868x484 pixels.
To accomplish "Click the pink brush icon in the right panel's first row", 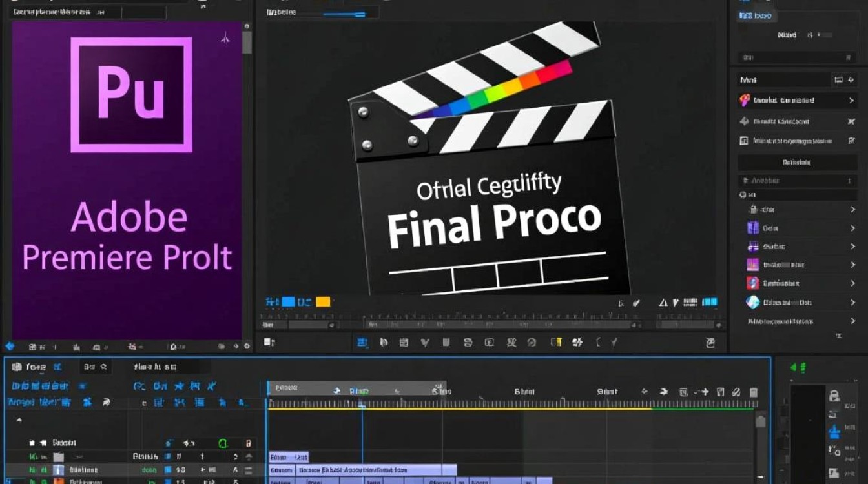I will [744, 100].
